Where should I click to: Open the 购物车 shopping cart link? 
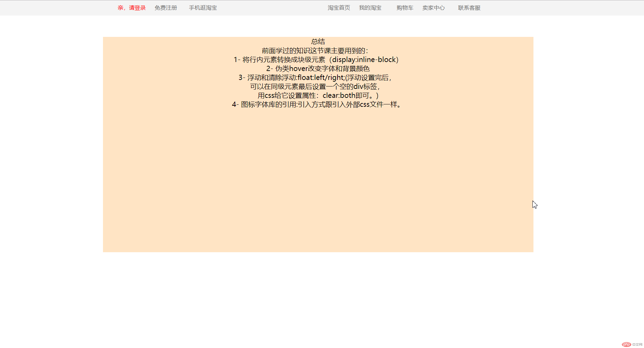click(x=405, y=8)
